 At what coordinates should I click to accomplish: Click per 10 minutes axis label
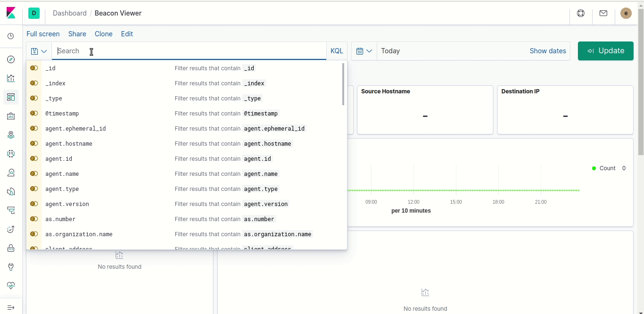click(411, 211)
